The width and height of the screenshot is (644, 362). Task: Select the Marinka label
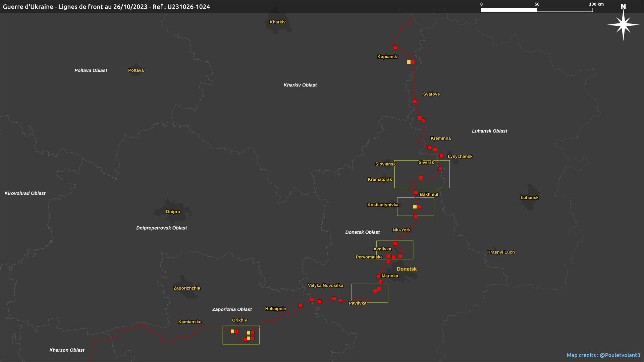tap(390, 276)
